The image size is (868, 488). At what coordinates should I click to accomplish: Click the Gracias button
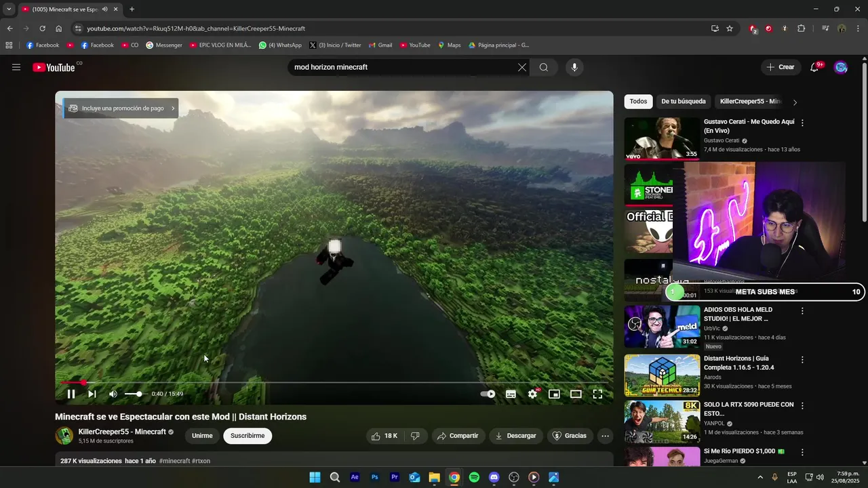point(570,436)
